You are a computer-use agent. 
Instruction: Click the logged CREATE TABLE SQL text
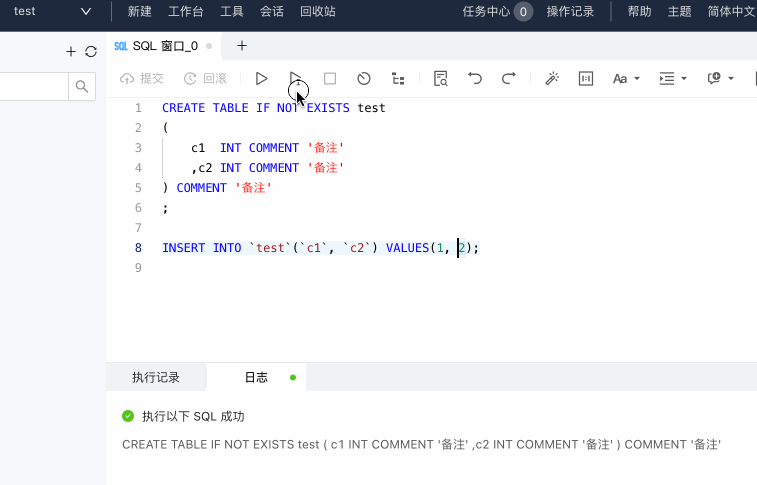[421, 444]
